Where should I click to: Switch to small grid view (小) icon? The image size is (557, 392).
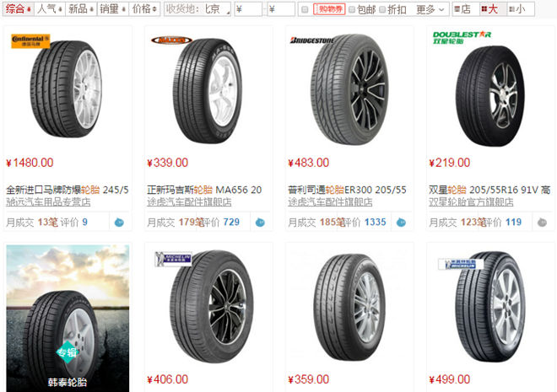519,9
